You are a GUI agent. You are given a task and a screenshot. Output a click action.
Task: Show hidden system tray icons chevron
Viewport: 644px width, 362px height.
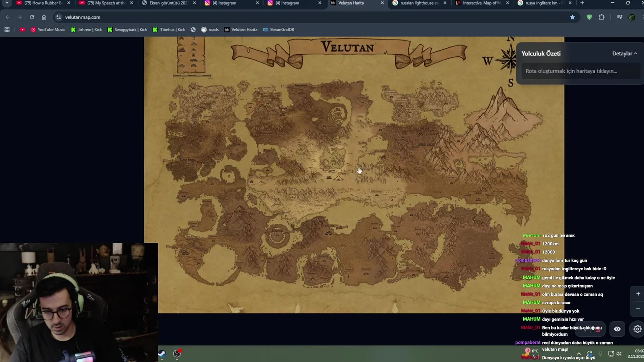(x=579, y=354)
